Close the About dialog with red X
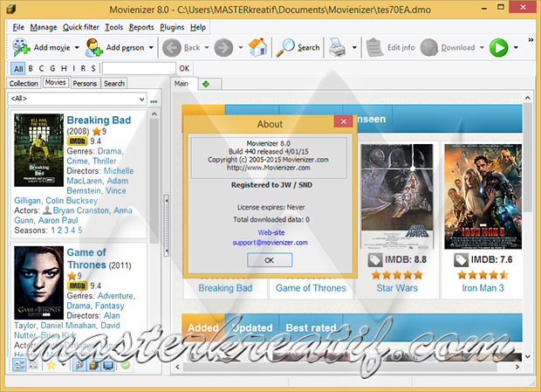This screenshot has width=541, height=392. coord(343,121)
